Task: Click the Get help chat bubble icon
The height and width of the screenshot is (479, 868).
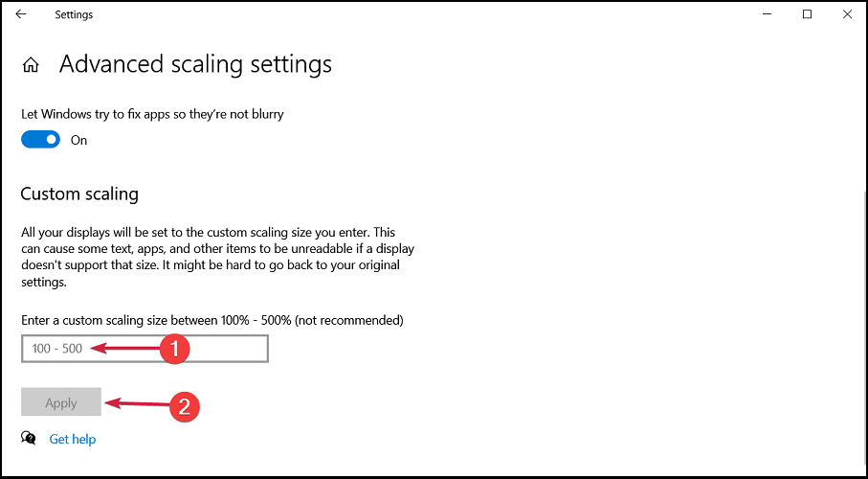Action: pos(30,439)
